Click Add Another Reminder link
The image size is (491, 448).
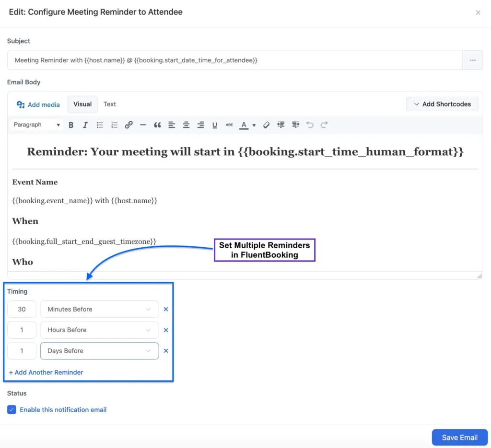click(x=46, y=372)
